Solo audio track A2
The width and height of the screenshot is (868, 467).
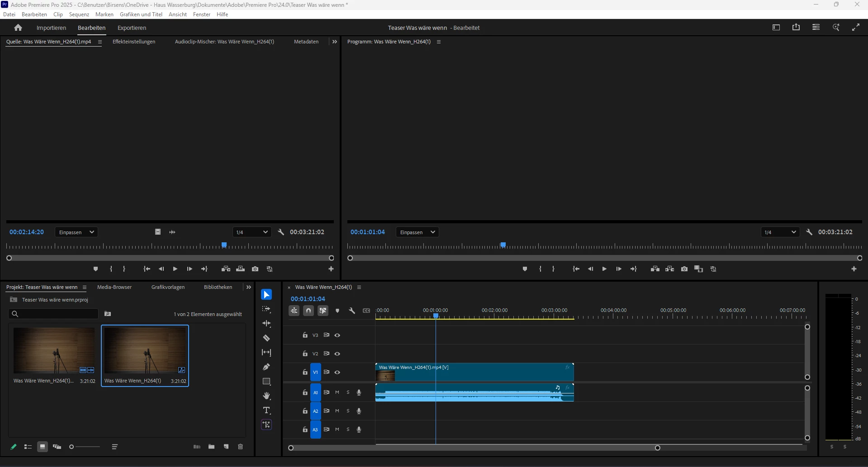(x=348, y=411)
